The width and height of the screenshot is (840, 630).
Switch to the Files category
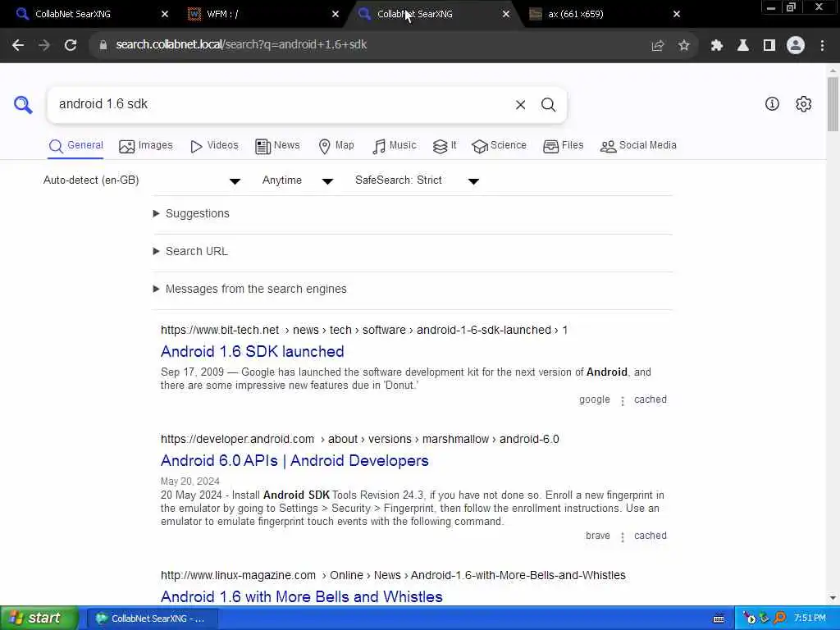(x=563, y=146)
